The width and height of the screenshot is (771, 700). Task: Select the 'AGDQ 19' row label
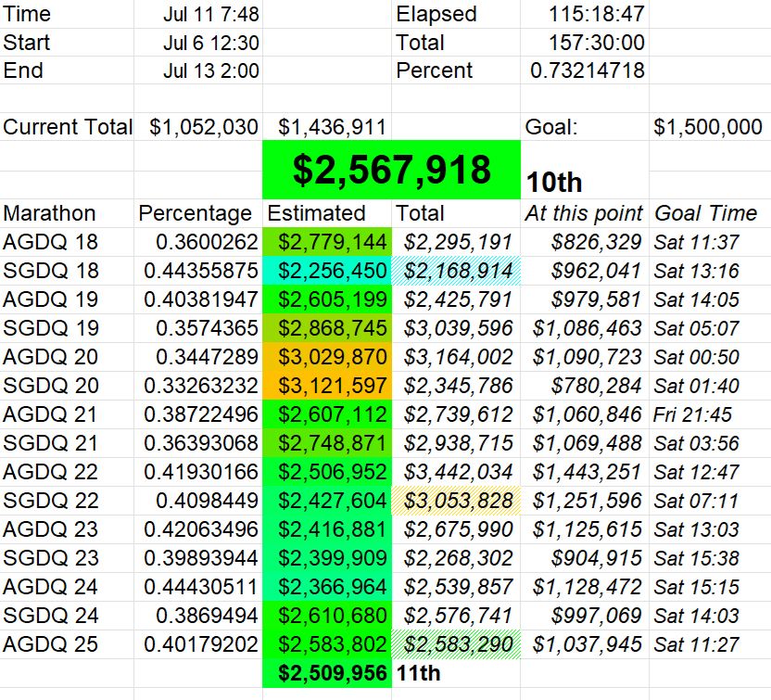[x=67, y=299]
